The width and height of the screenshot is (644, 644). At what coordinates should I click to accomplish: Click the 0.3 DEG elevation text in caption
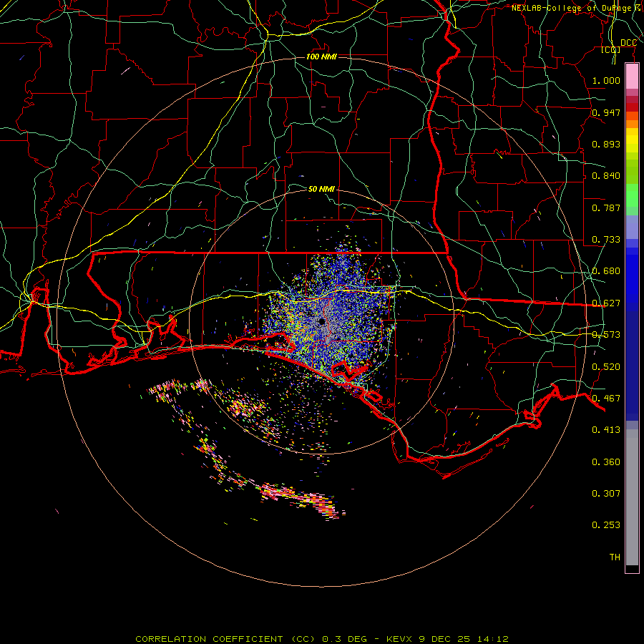(x=344, y=639)
